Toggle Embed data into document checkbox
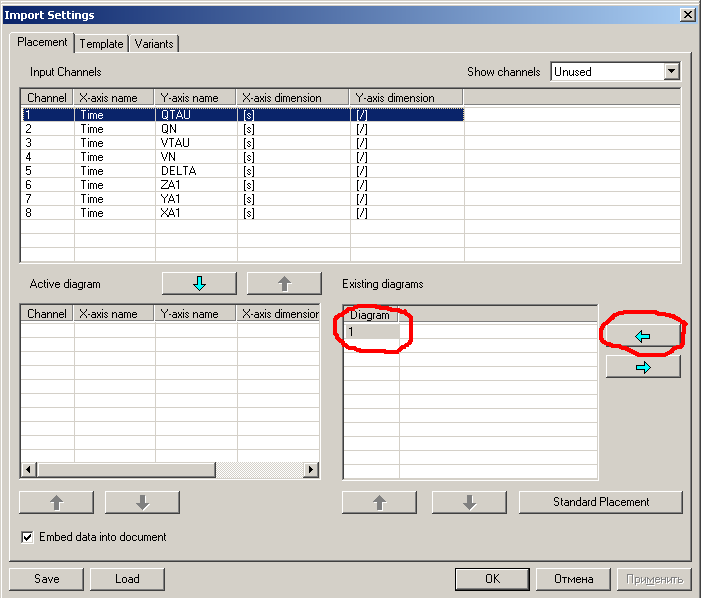Screen dimensions: 701x598 [x=27, y=537]
